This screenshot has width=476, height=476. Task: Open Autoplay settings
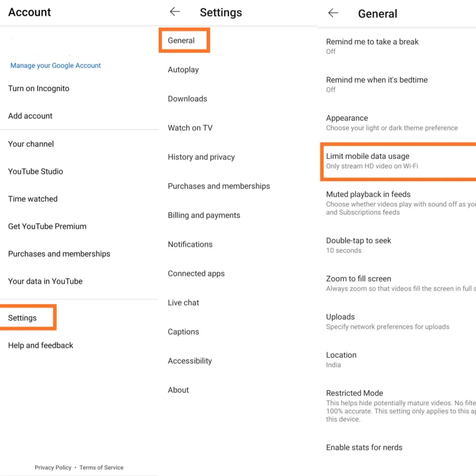tap(183, 70)
